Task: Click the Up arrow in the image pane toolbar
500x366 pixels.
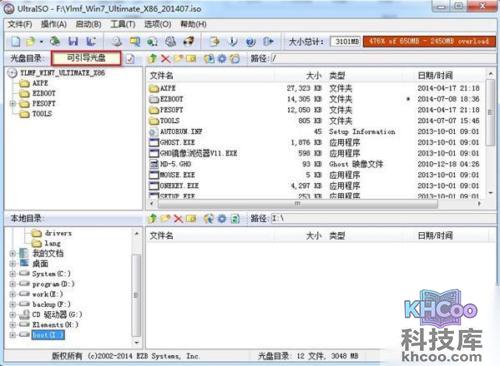Action: pyautogui.click(x=152, y=59)
